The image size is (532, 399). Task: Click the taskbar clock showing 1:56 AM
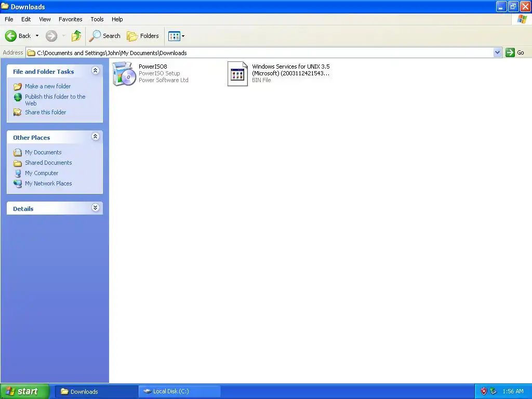click(x=513, y=391)
